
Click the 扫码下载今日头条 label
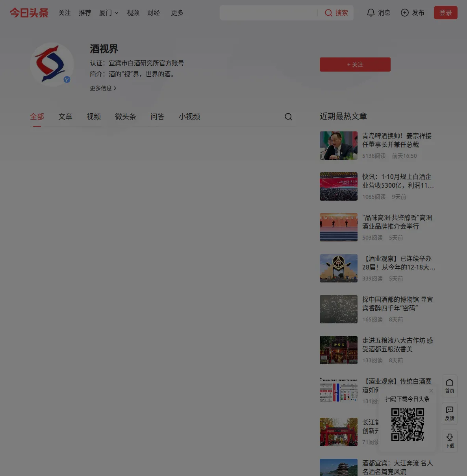[408, 399]
